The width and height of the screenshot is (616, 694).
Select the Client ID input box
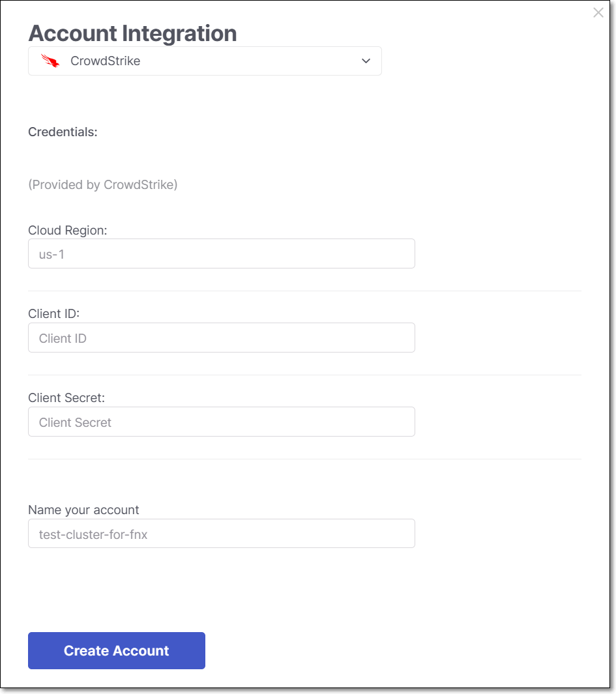tap(222, 338)
